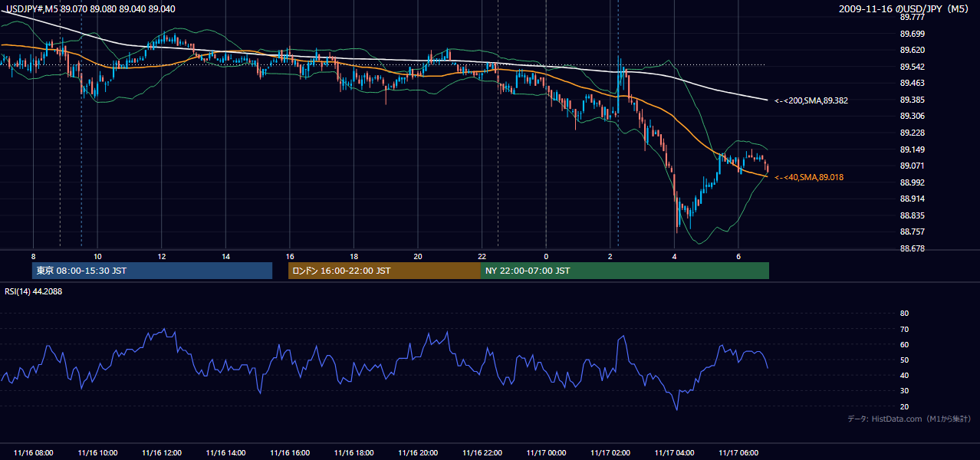Image resolution: width=980 pixels, height=460 pixels.
Task: Select the NY 22:00-07:00 JST session bar
Action: point(625,271)
